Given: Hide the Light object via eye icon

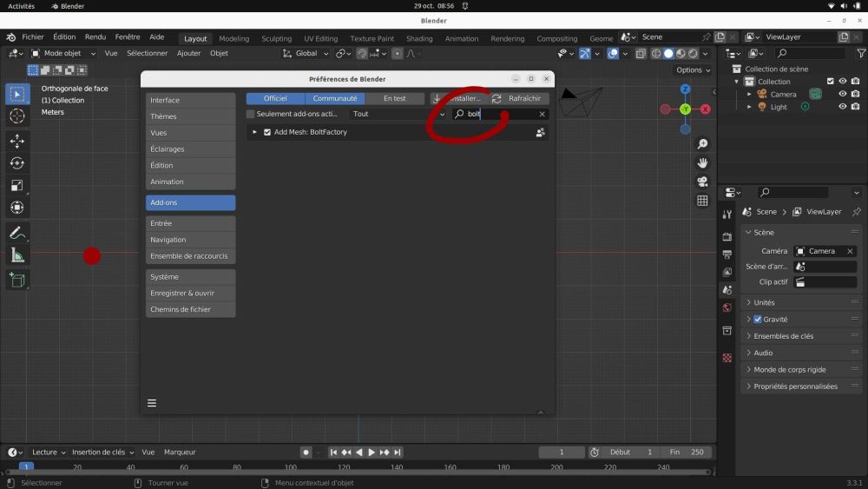Looking at the screenshot, I should tap(843, 106).
